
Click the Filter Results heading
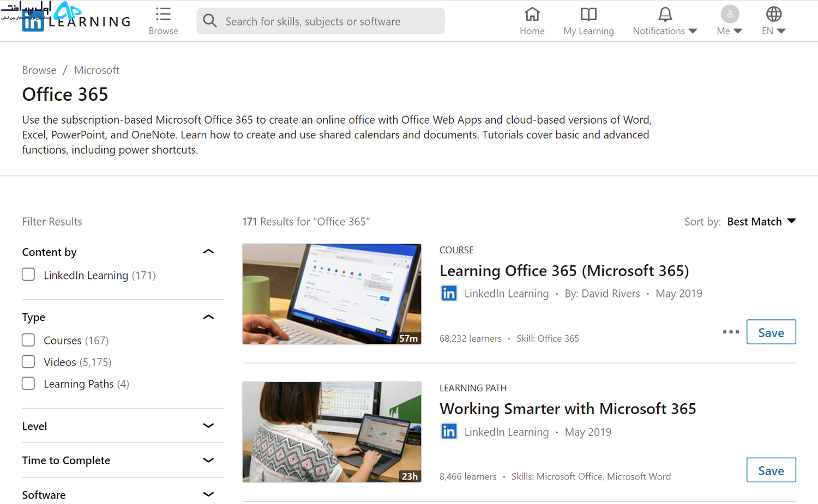click(x=52, y=222)
